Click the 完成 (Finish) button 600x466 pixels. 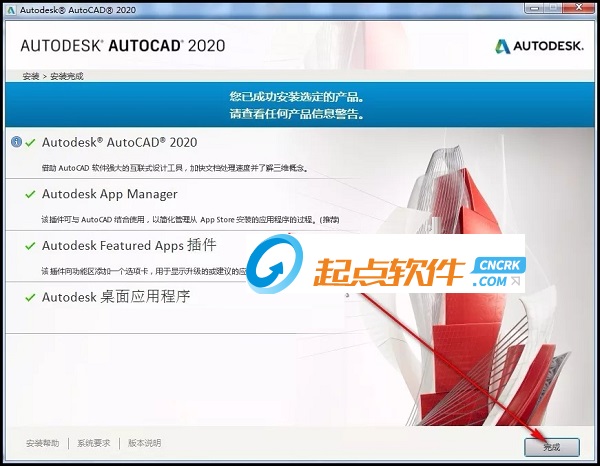(551, 444)
